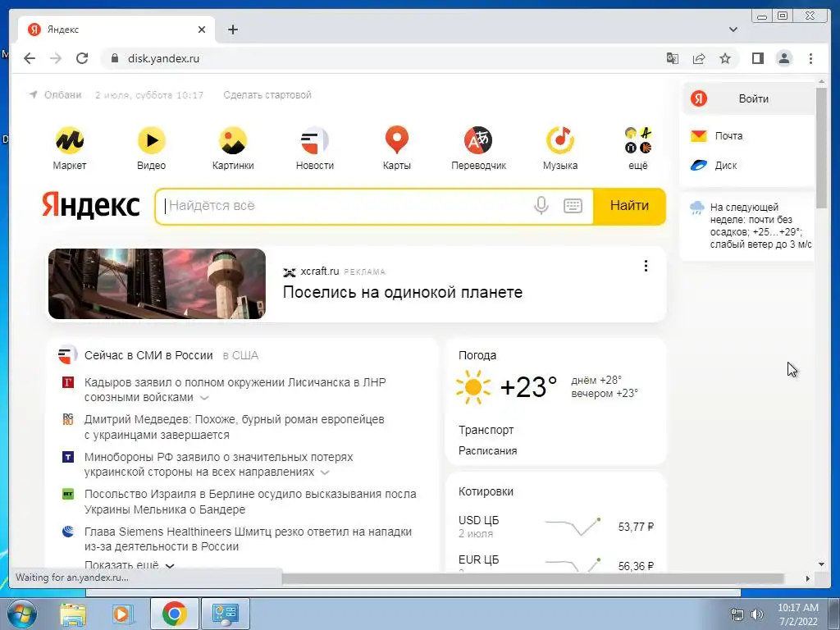Open the Chrome side panel icon
This screenshot has width=840, height=630.
click(x=757, y=58)
